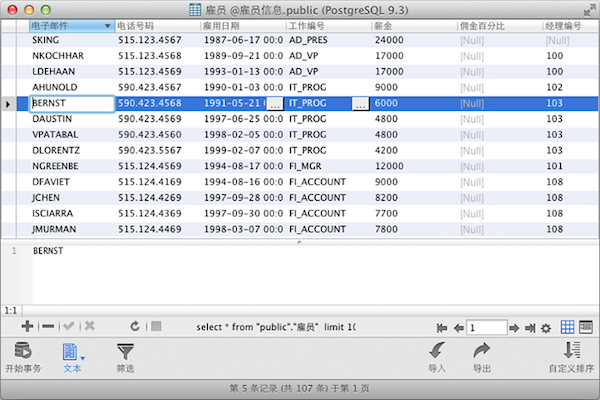The image size is (600, 400).
Task: Click salary value 12000
Action: point(389,166)
